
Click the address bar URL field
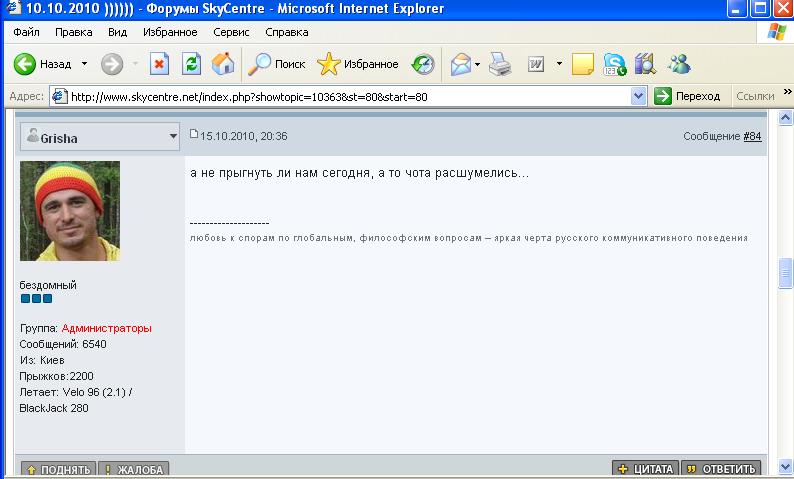click(349, 96)
